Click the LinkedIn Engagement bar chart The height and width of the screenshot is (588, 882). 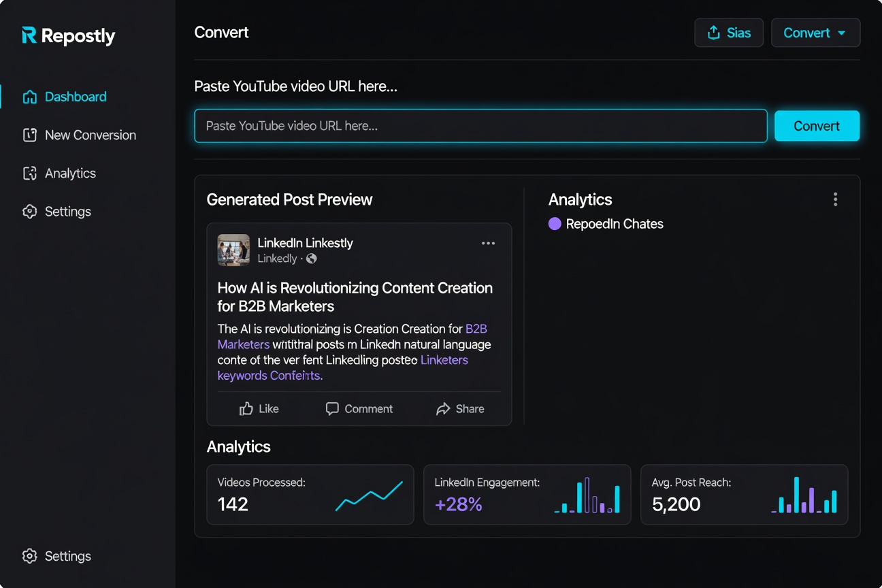(587, 495)
